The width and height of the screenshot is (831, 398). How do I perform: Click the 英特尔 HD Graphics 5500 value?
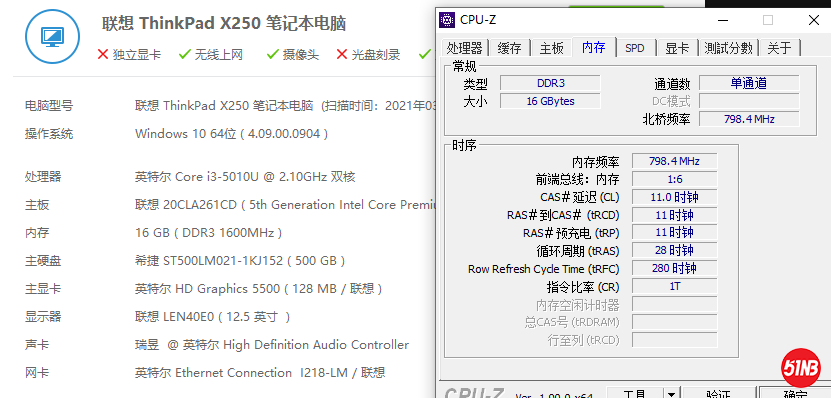point(258,289)
